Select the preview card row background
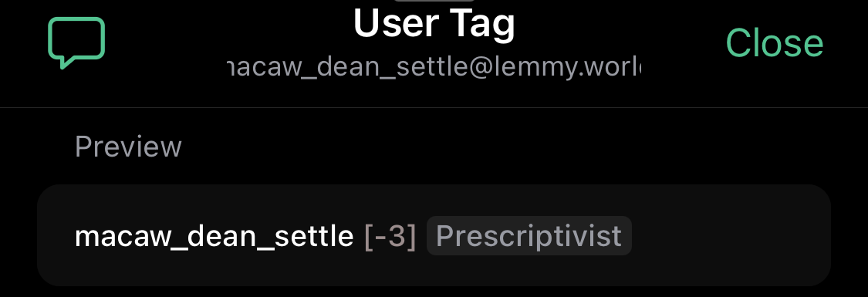The image size is (868, 297). (x=434, y=235)
